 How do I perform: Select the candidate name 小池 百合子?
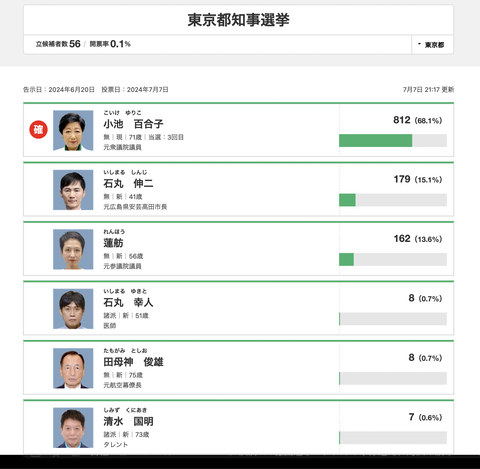(133, 124)
